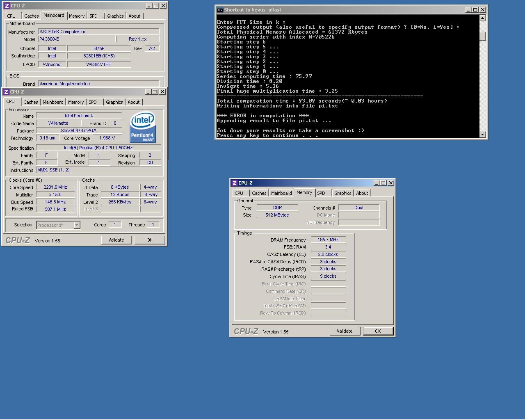The image size is (525, 420).
Task: Switch to Caches tab in CPU window
Action: pyautogui.click(x=31, y=102)
